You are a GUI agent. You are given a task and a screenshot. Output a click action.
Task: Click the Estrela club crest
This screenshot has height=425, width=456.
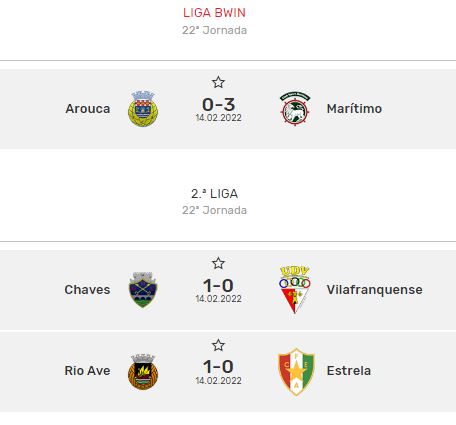coord(296,371)
